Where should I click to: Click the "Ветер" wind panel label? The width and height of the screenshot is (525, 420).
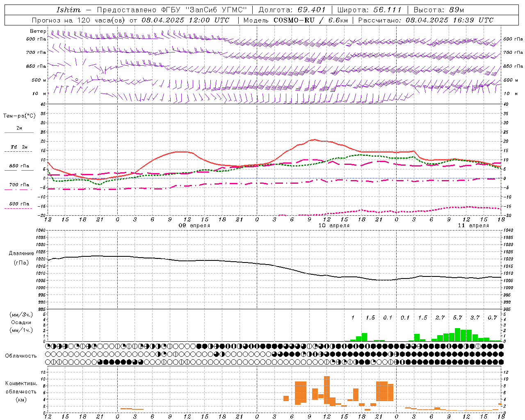coord(38,31)
